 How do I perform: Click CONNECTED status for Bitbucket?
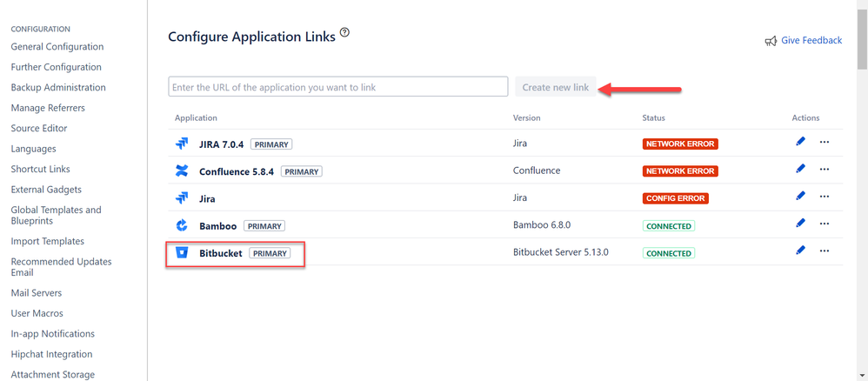(x=669, y=253)
